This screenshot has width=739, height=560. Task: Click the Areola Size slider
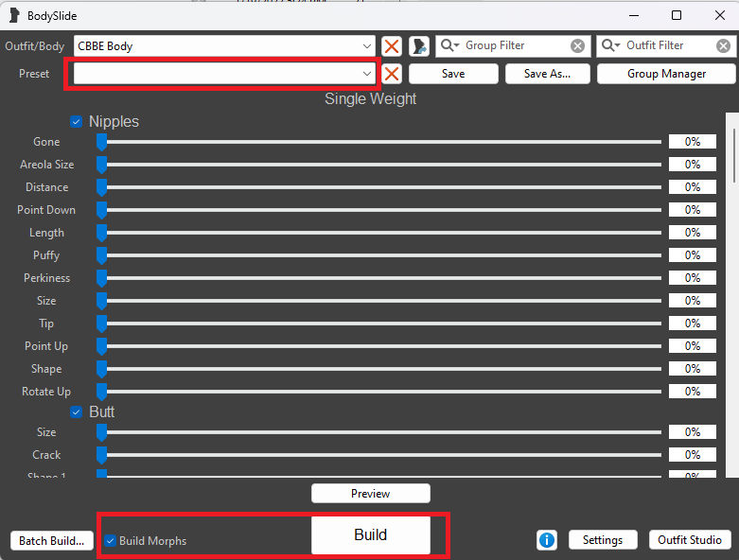coord(378,165)
